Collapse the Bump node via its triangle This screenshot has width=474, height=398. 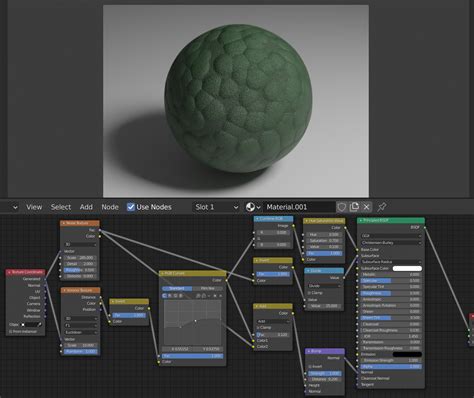[309, 351]
